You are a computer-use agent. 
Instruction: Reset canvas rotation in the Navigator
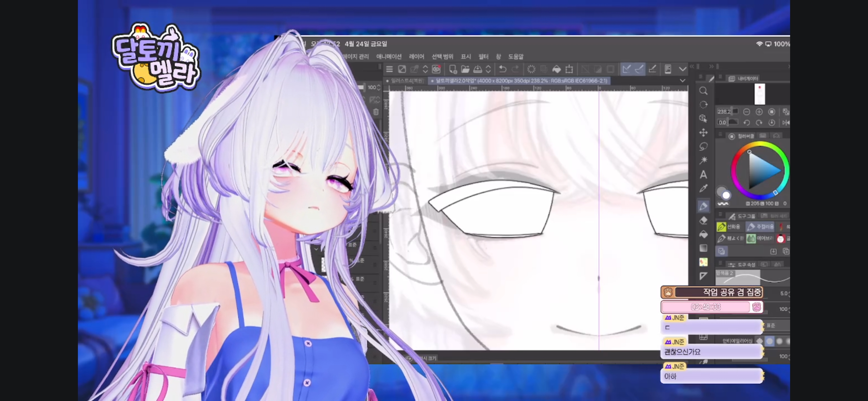(772, 123)
